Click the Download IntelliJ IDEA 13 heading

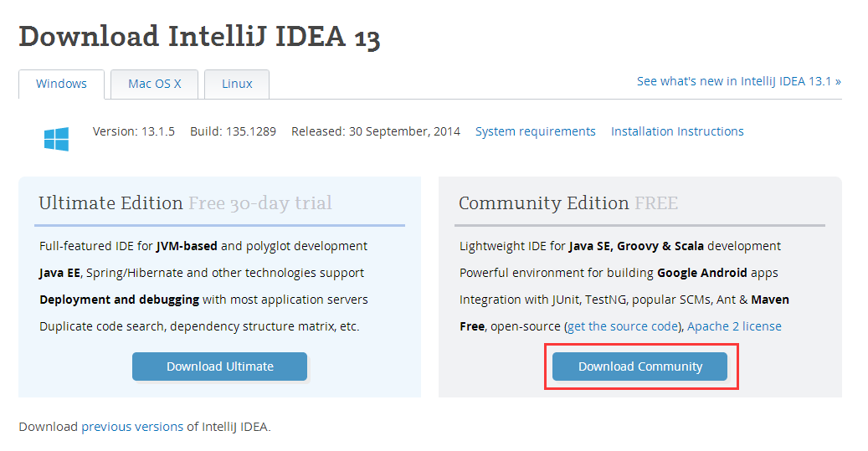199,37
